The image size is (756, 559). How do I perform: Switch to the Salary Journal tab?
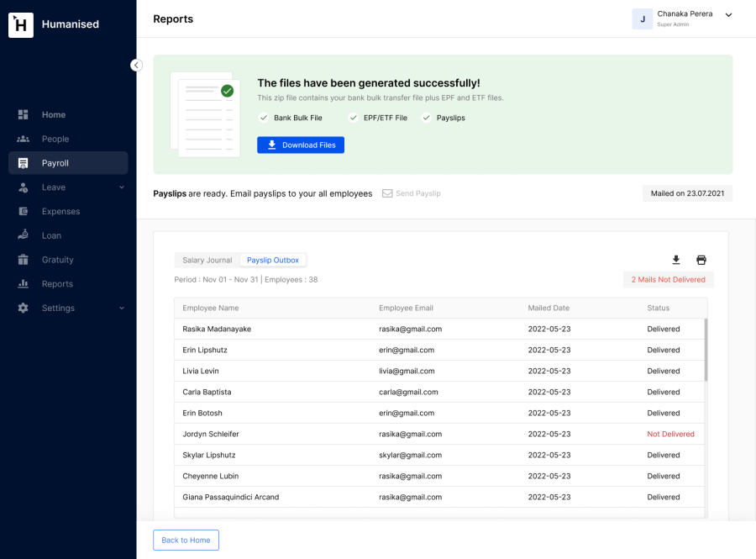207,260
